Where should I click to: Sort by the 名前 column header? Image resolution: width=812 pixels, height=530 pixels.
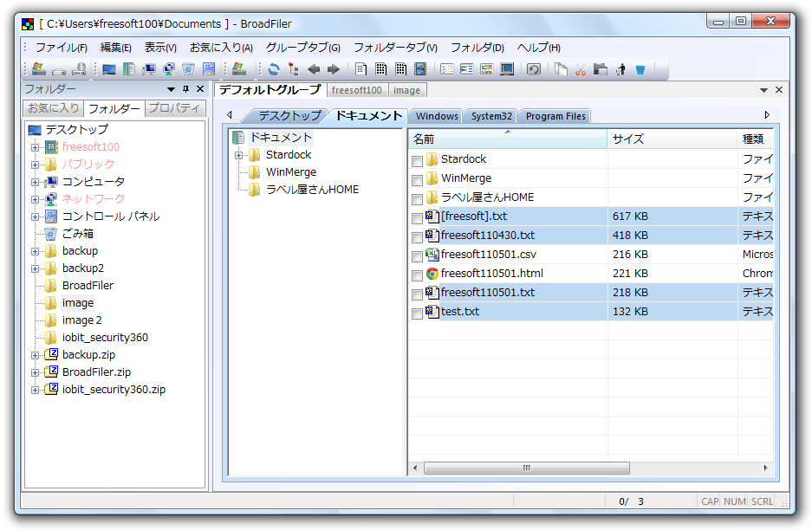[508, 139]
